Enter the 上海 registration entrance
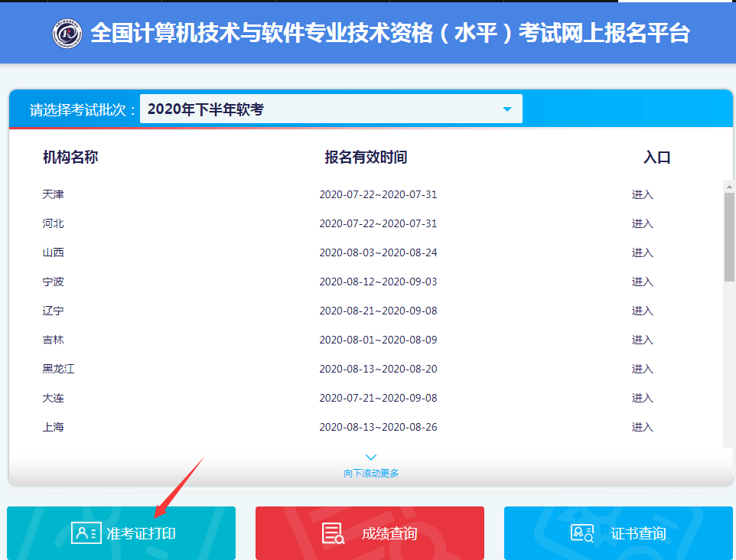Screen dimensions: 736x560 point(643,427)
